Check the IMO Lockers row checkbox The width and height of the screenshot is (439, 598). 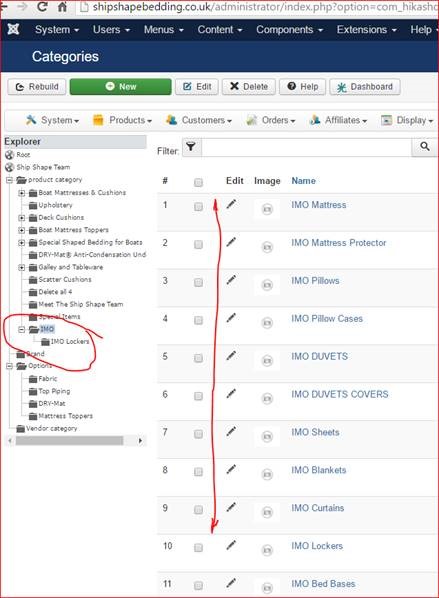198,548
